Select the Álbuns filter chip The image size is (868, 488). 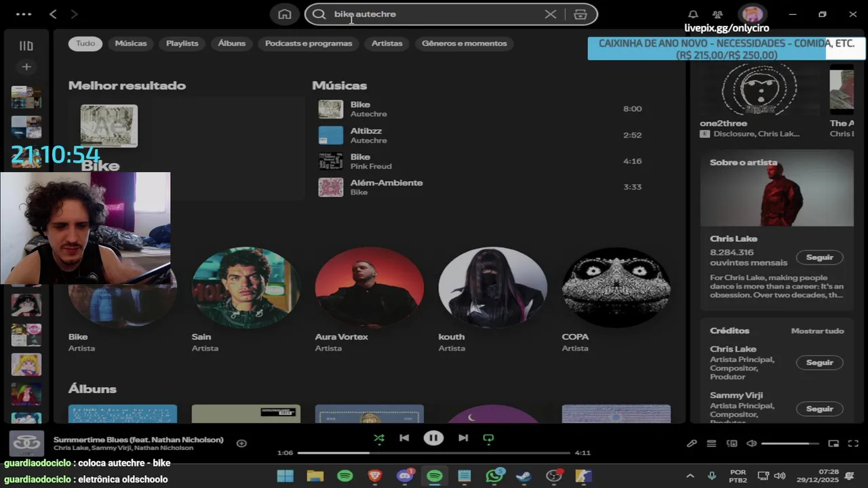coord(232,43)
